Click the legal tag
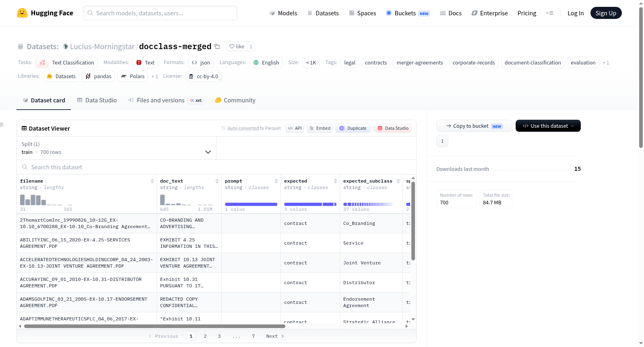The width and height of the screenshot is (644, 347). (x=350, y=62)
